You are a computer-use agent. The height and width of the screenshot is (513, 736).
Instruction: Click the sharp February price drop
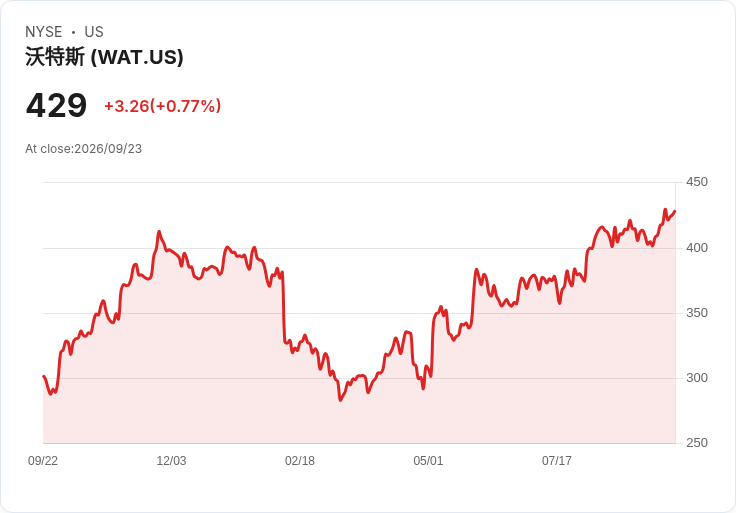[x=284, y=307]
